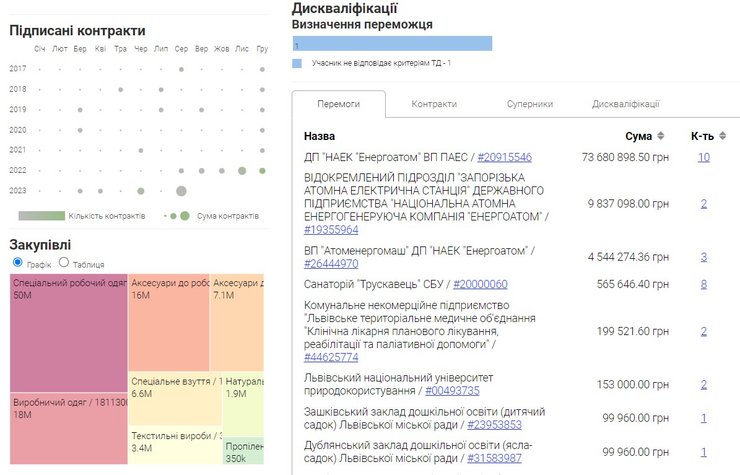Image resolution: width=740 pixels, height=475 pixels.
Task: Select the Аксесуари 16M treemap tile
Action: point(169,322)
